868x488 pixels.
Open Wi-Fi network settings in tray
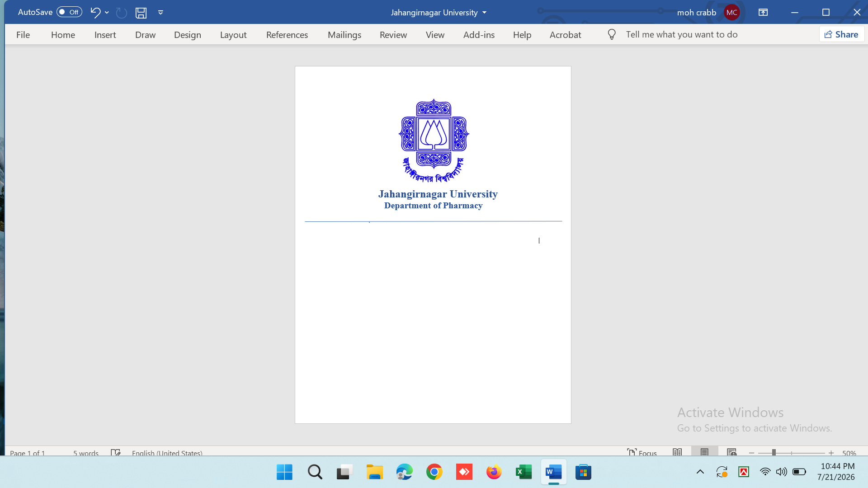(x=765, y=472)
